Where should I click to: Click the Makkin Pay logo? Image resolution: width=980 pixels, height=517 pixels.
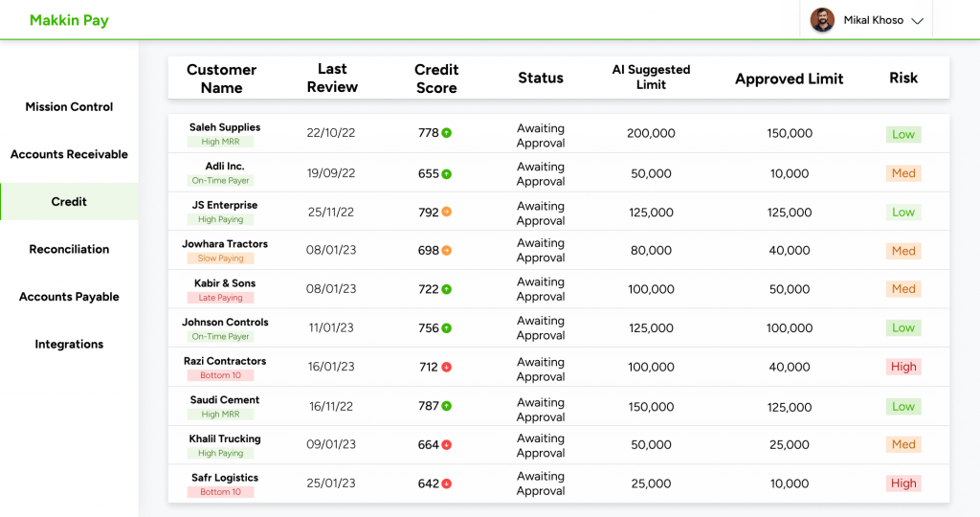(69, 20)
